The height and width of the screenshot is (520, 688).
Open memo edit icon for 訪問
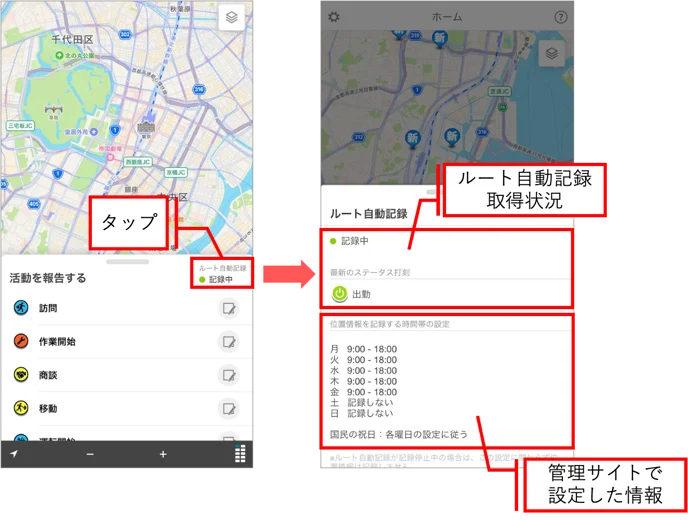[x=229, y=308]
